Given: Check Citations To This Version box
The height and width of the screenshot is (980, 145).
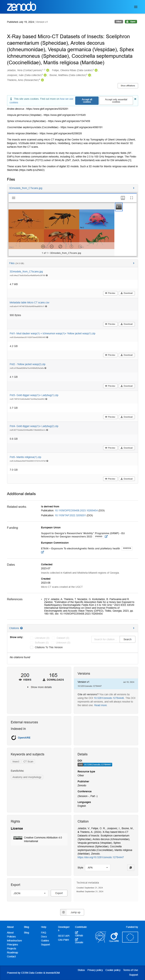Looking at the screenshot, I should [32, 647].
